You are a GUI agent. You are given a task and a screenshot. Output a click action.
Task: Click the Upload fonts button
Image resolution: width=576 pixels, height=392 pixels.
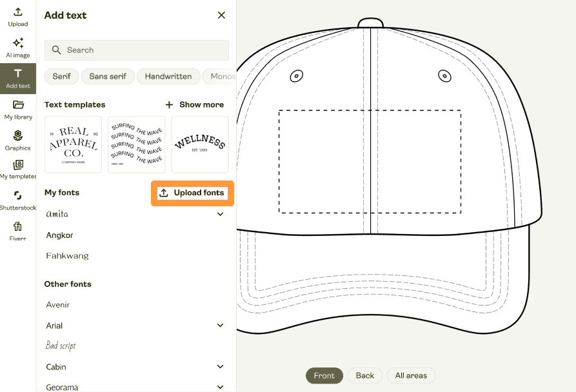pos(192,193)
